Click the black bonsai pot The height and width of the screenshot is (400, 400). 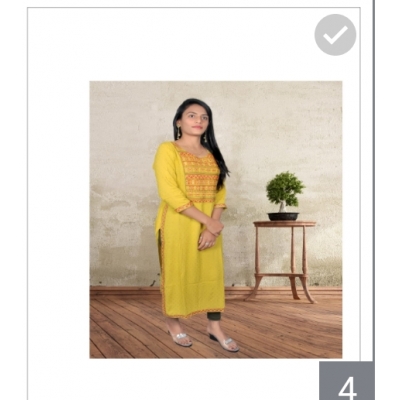[x=283, y=216]
